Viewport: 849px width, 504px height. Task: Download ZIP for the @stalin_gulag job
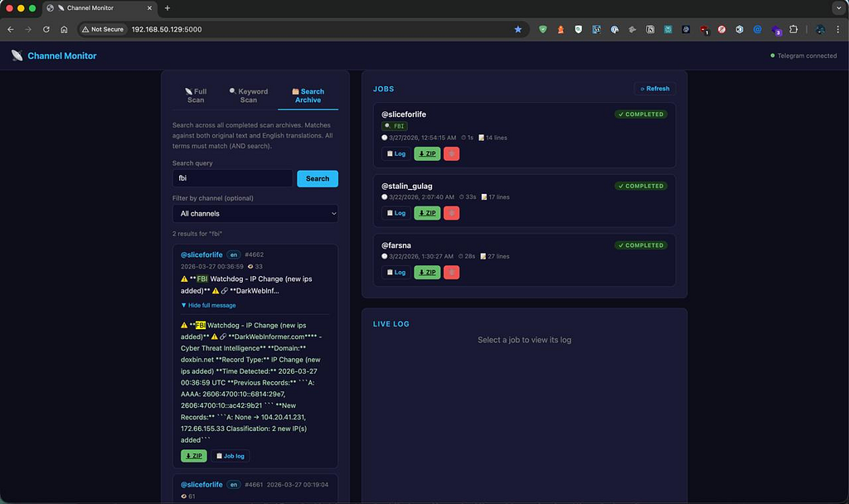point(427,213)
